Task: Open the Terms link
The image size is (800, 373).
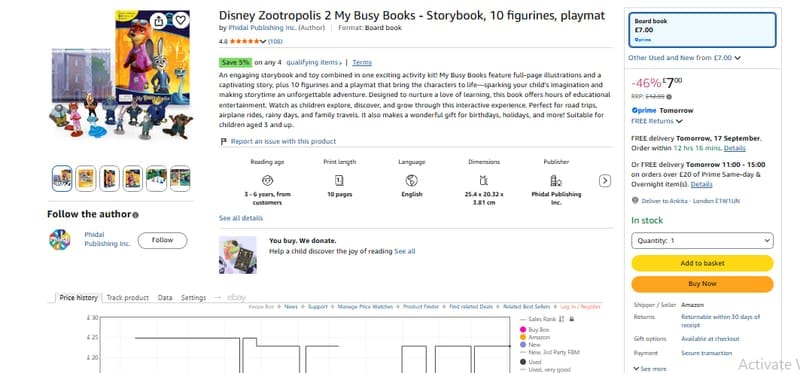Action: coord(362,62)
